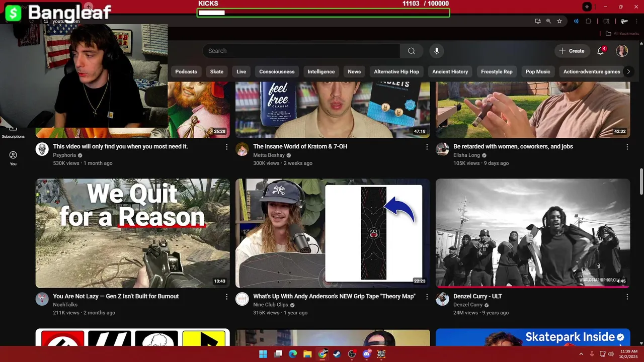Click the search magnifier button
This screenshot has height=362, width=644.
coord(412,51)
